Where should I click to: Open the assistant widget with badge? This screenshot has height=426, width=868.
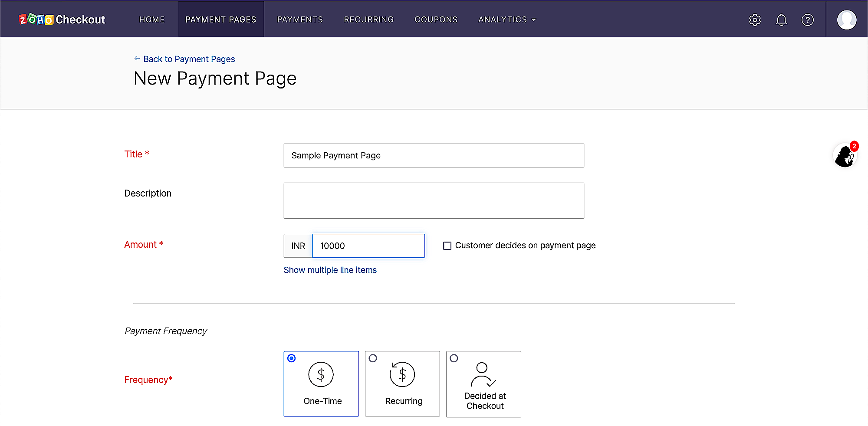point(845,156)
